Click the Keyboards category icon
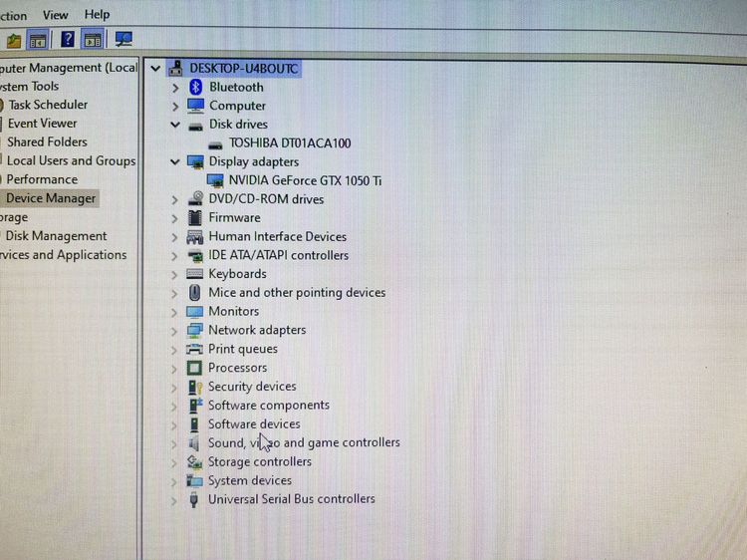Screen dimensions: 747x560 (195, 274)
